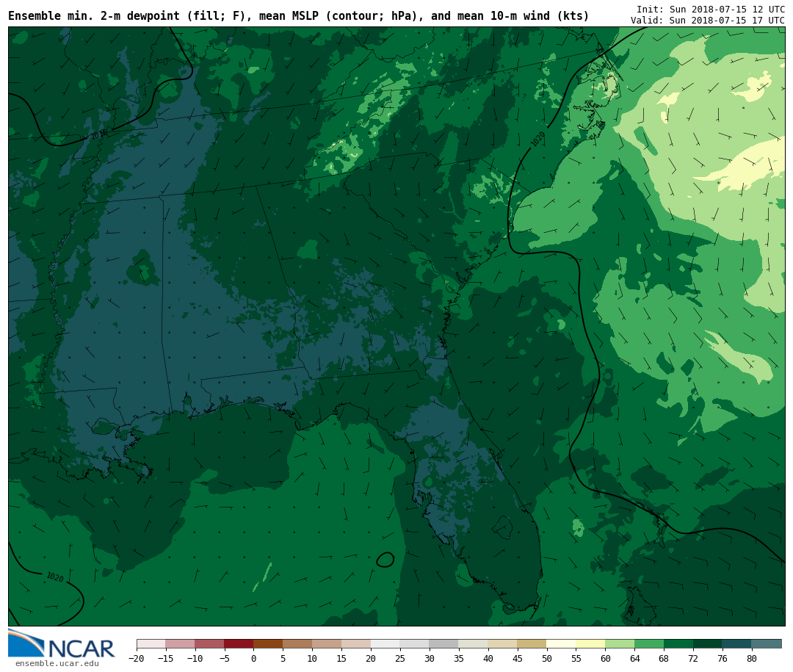Click the medium green 64 to 68 colorbar swatch

[x=649, y=643]
